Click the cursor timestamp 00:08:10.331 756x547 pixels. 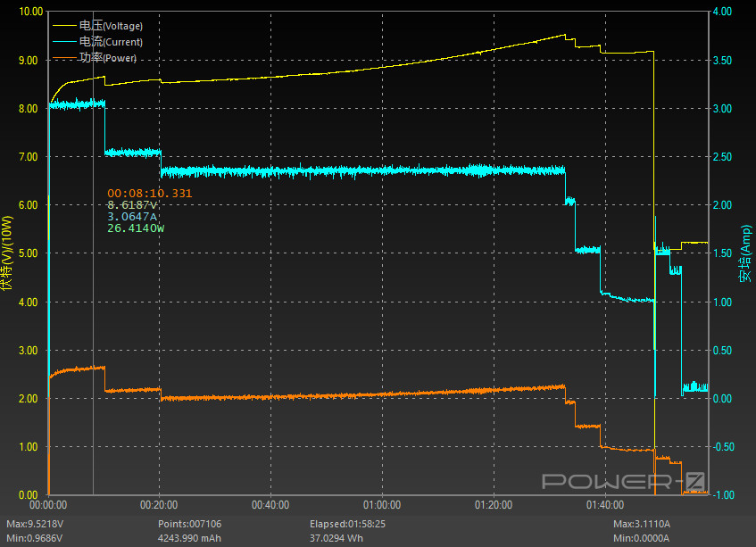149,194
